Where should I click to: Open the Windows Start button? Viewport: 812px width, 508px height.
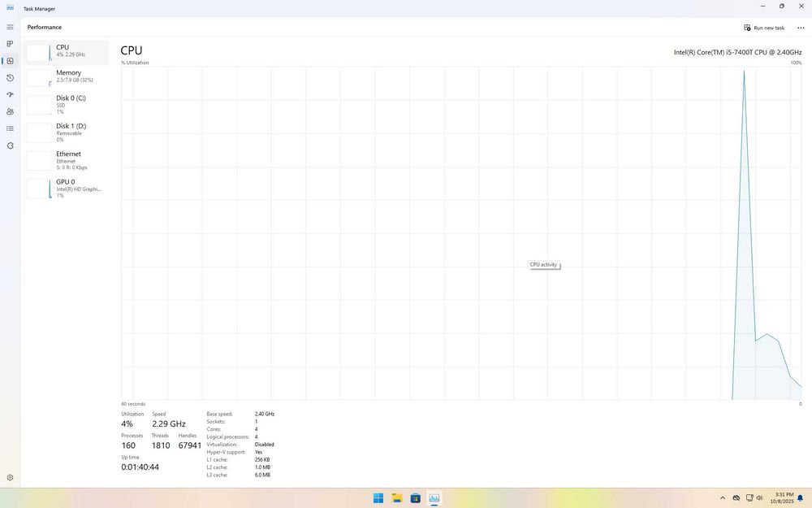(x=378, y=498)
